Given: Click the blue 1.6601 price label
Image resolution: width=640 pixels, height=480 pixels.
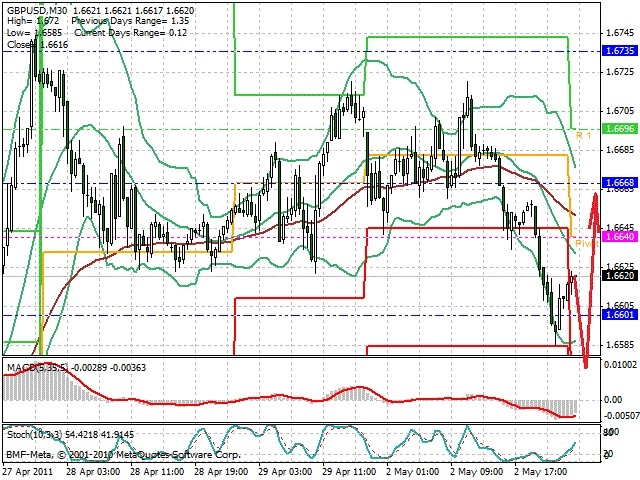Looking at the screenshot, I should coord(620,315).
